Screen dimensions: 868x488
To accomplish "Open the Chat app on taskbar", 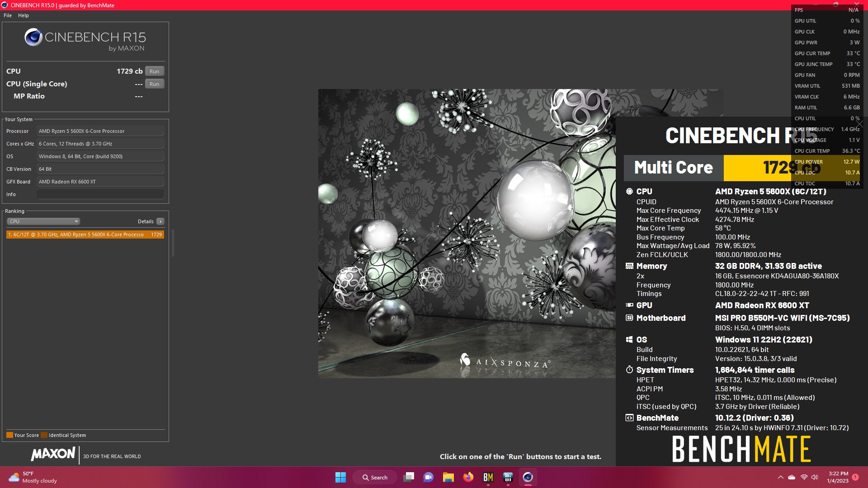I will click(428, 477).
